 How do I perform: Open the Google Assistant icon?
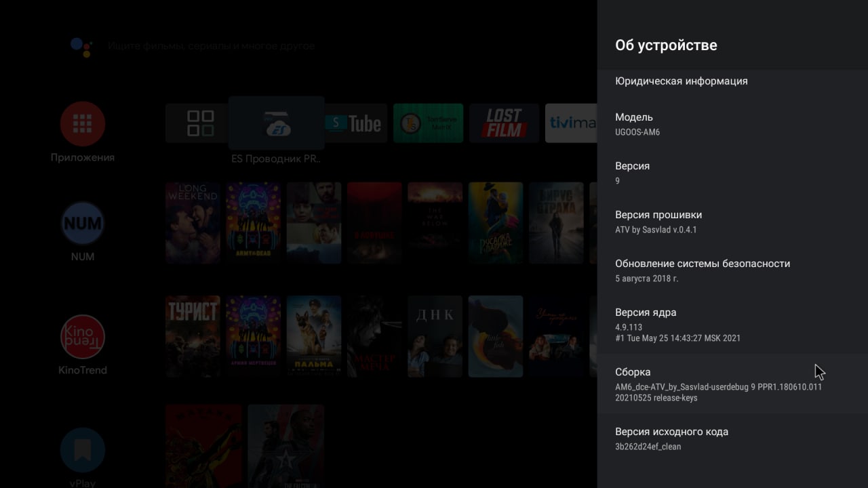(x=81, y=46)
